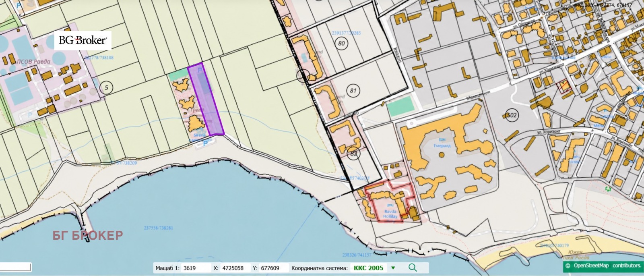
Task: Expand the coordinate system dropdown arrow
Action: coord(393,268)
